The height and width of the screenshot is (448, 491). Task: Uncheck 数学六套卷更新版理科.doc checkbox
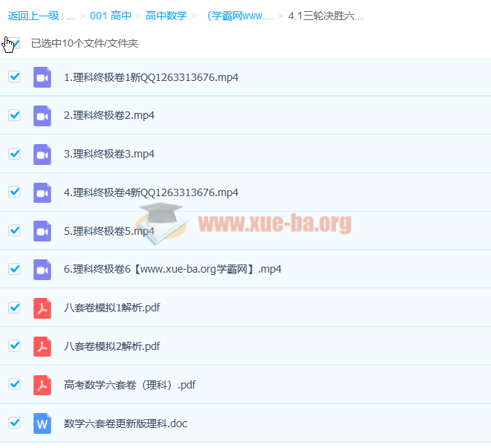click(x=14, y=423)
